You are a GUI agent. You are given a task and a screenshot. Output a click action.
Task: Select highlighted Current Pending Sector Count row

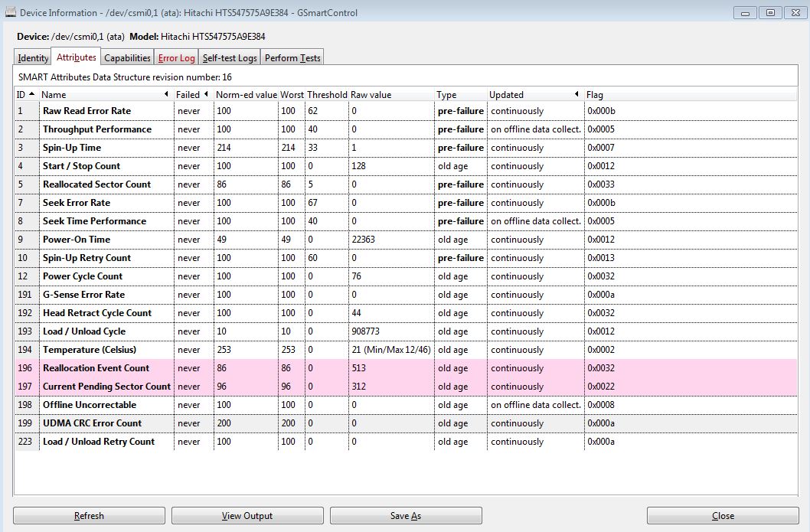pyautogui.click(x=406, y=387)
